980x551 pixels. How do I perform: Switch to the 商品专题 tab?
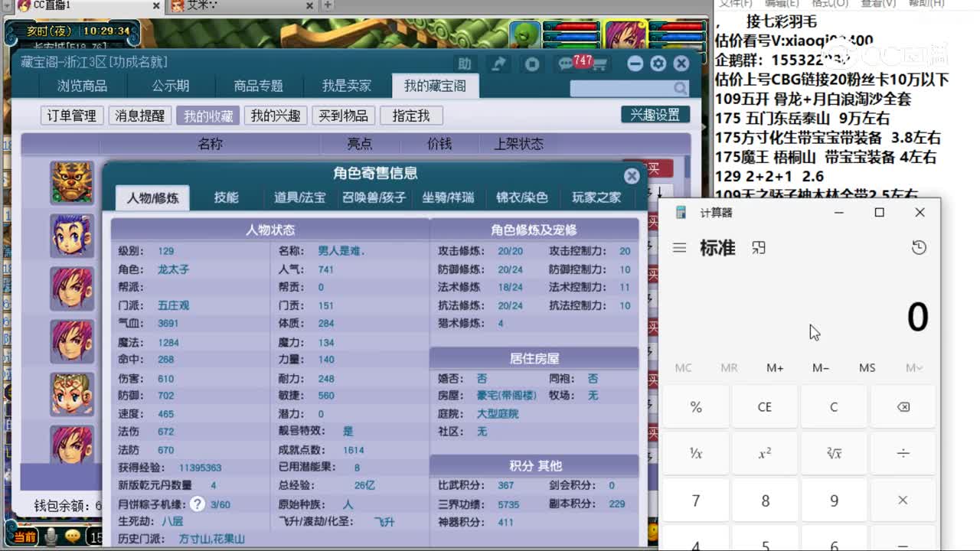pyautogui.click(x=256, y=86)
